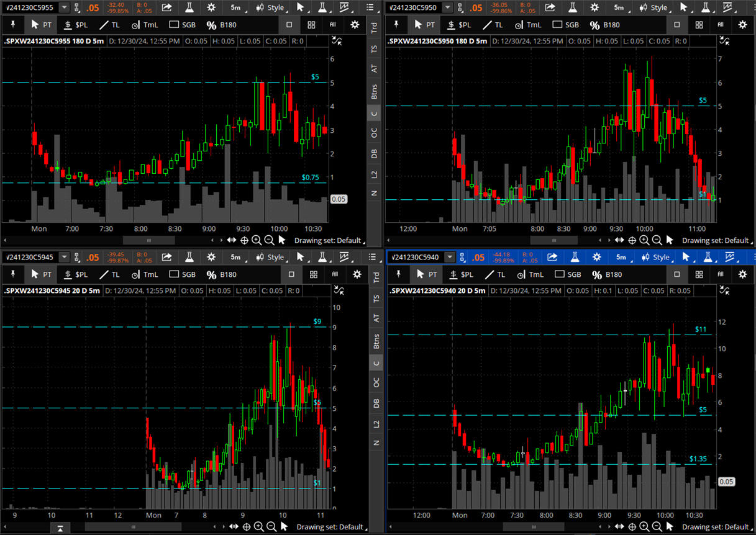Open the AT side tab on C5955 chart
756x535 pixels.
pos(374,69)
